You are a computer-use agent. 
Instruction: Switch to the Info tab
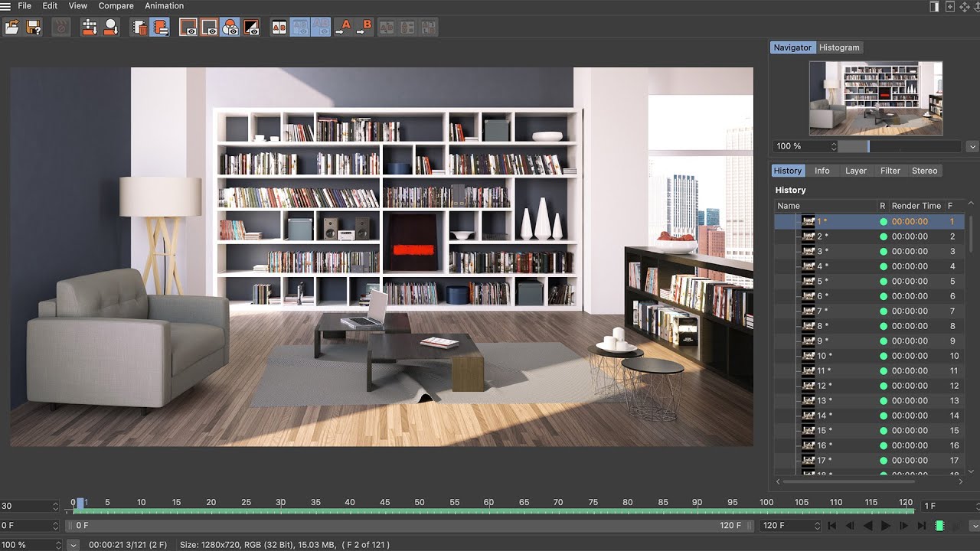click(822, 171)
